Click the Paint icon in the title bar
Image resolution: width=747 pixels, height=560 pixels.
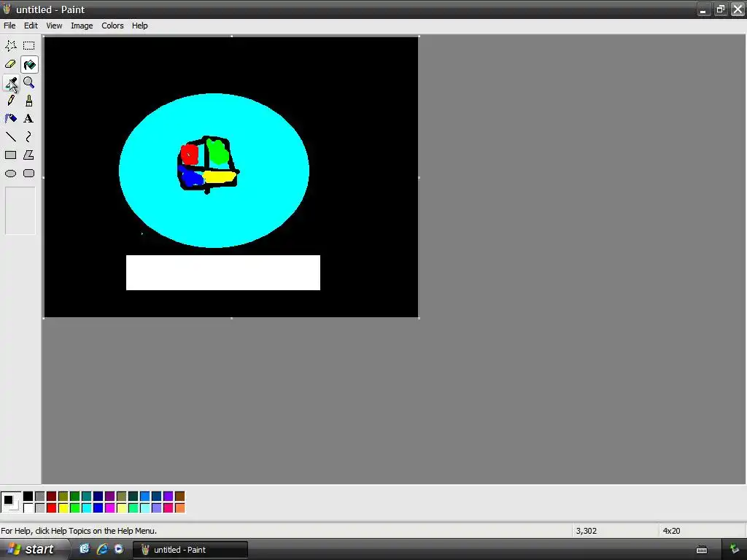[7, 9]
